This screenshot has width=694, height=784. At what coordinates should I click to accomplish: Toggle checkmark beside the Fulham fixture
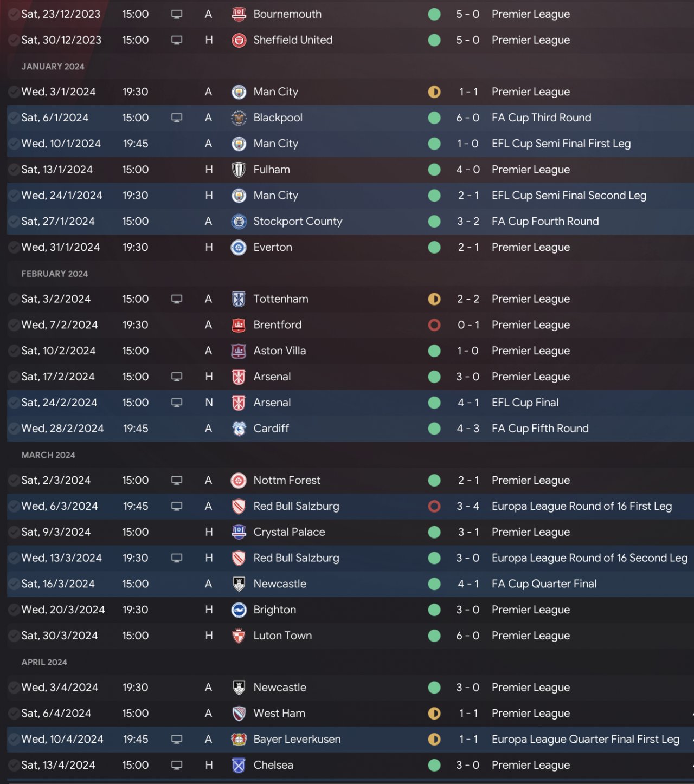(x=14, y=170)
